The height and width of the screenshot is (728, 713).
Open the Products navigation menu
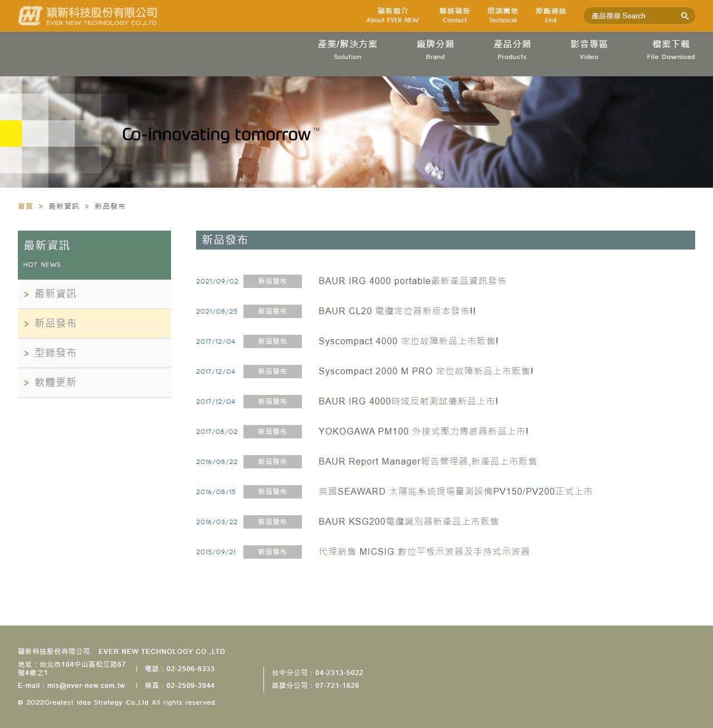(x=512, y=50)
